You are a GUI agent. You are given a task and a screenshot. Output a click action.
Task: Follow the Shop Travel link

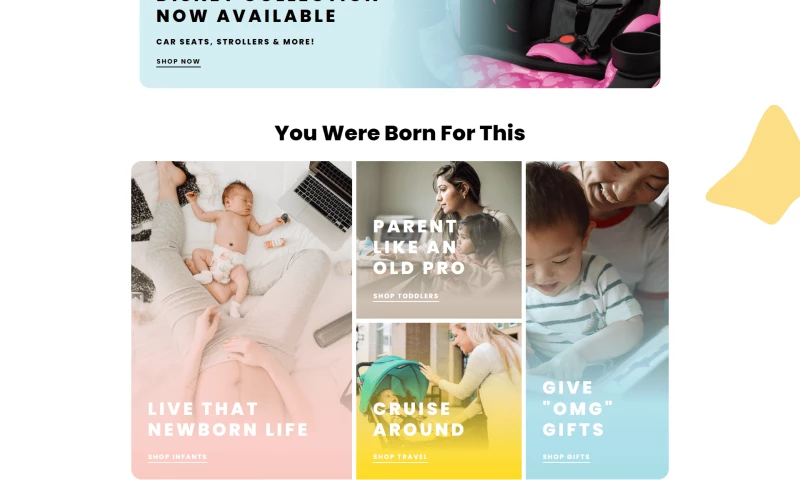400,457
